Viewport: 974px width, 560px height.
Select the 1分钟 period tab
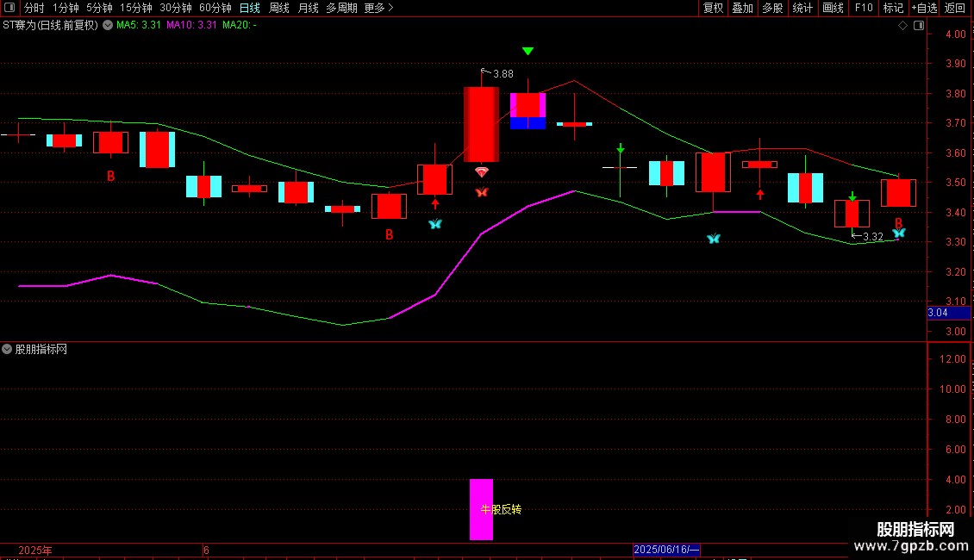click(66, 8)
